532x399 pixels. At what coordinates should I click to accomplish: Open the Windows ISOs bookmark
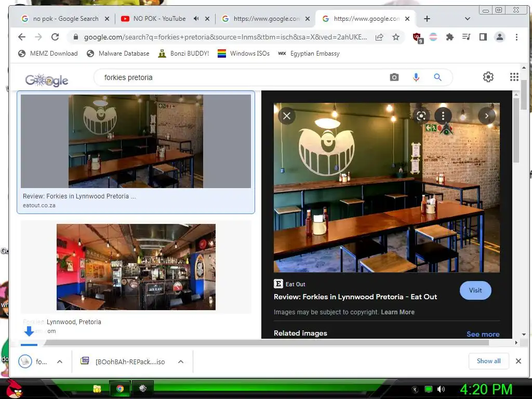244,54
